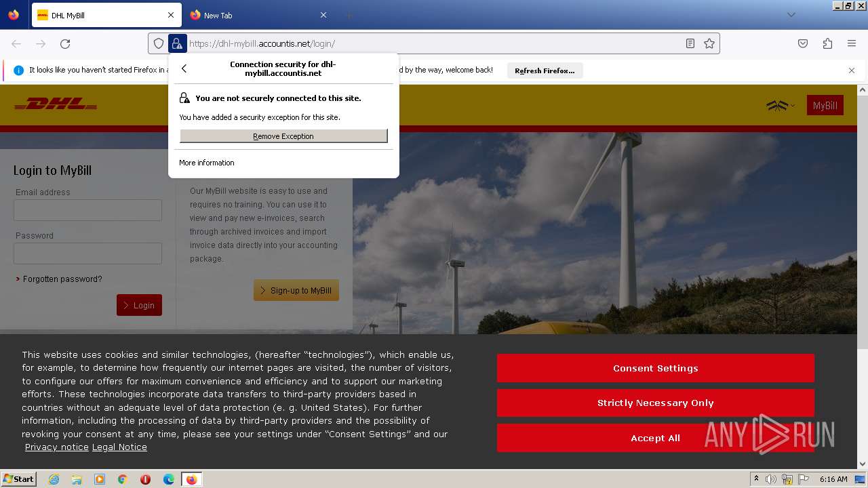The image size is (868, 488).
Task: Toggle reader view icon in address bar
Action: (x=690, y=43)
